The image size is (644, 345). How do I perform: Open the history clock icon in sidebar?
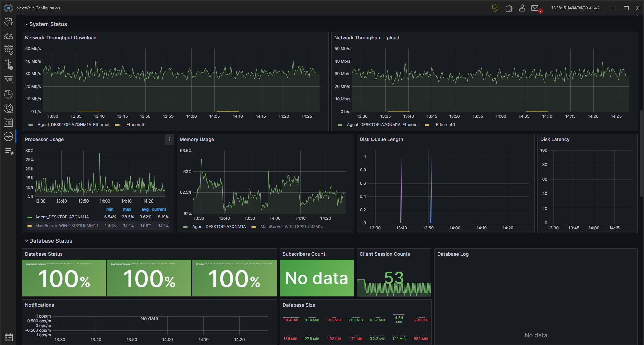tap(8, 94)
